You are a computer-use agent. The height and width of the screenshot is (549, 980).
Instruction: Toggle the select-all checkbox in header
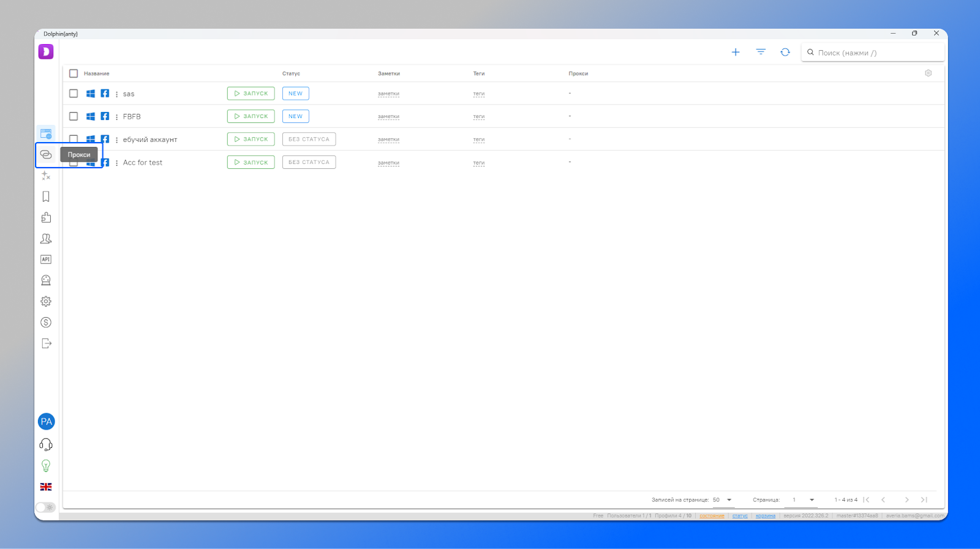coord(73,73)
